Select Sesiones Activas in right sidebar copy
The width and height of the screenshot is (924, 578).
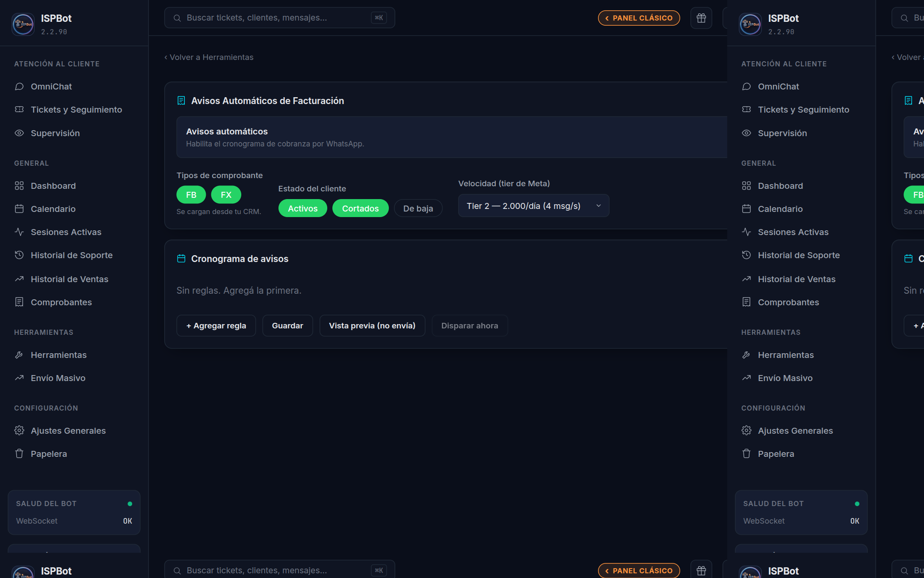[801, 232]
